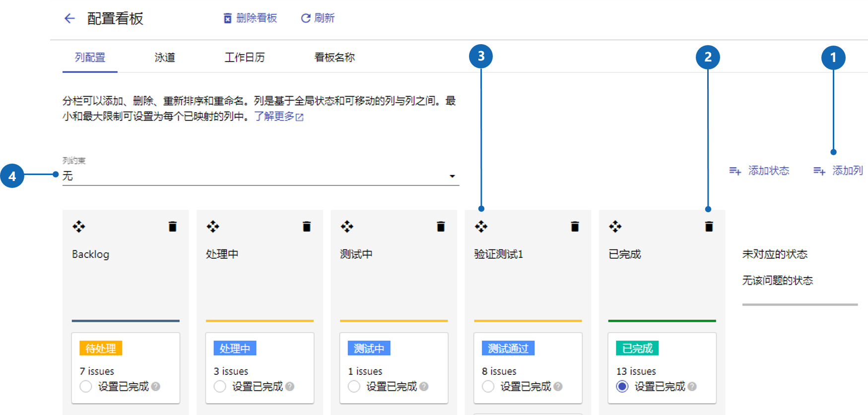Image resolution: width=868 pixels, height=415 pixels.
Task: Show help for 测试中 card's 设置已完成
Action: (424, 386)
